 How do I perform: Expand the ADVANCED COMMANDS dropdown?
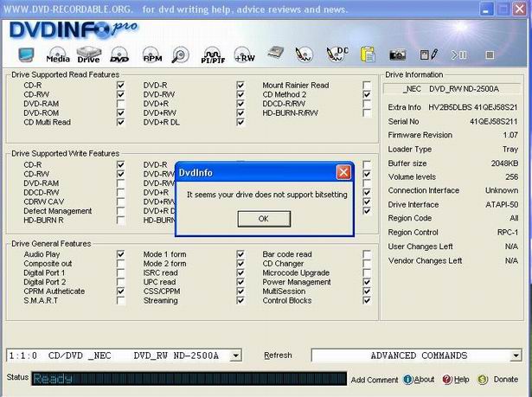coord(416,355)
